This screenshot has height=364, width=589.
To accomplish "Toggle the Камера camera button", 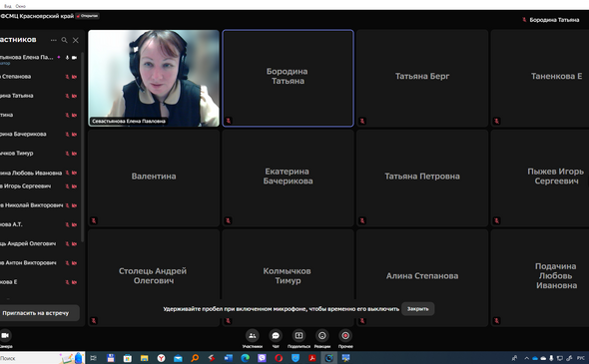I will pyautogui.click(x=5, y=335).
